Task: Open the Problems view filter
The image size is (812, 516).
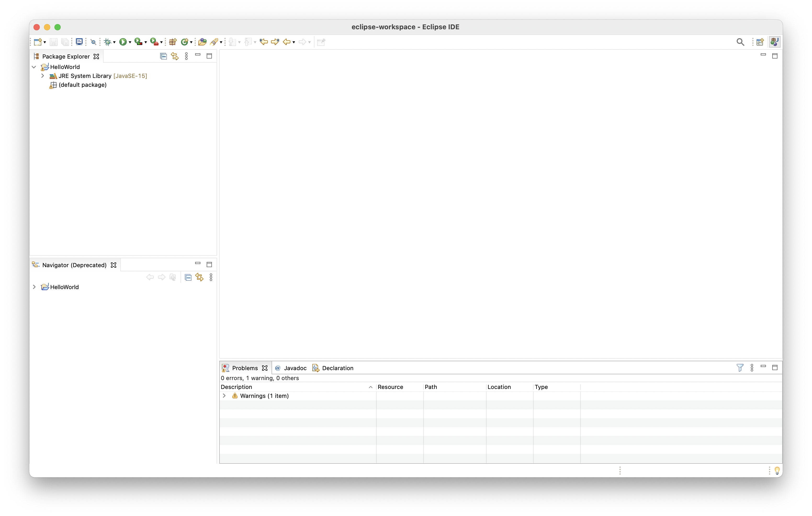Action: point(740,368)
